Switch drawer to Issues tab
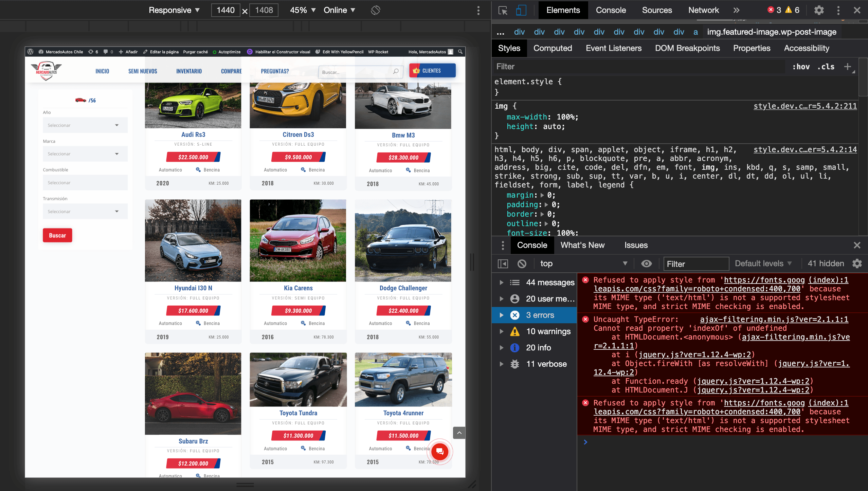868x491 pixels. tap(636, 245)
